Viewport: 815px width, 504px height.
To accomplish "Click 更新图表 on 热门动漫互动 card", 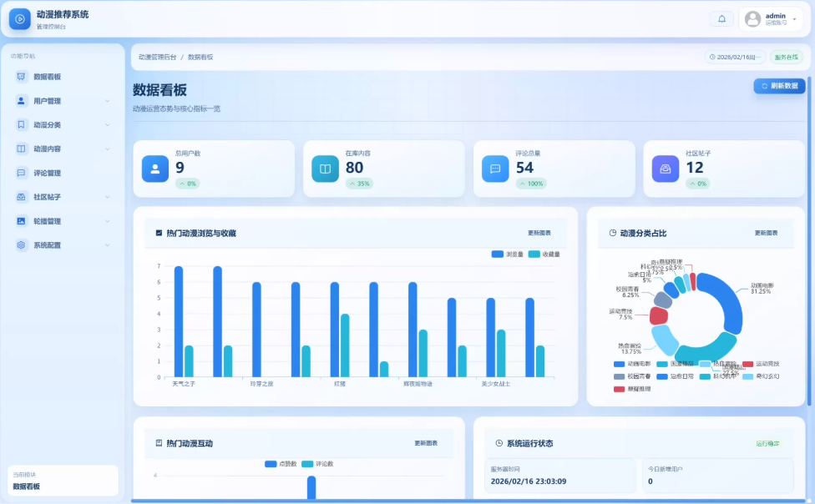I will pos(426,443).
